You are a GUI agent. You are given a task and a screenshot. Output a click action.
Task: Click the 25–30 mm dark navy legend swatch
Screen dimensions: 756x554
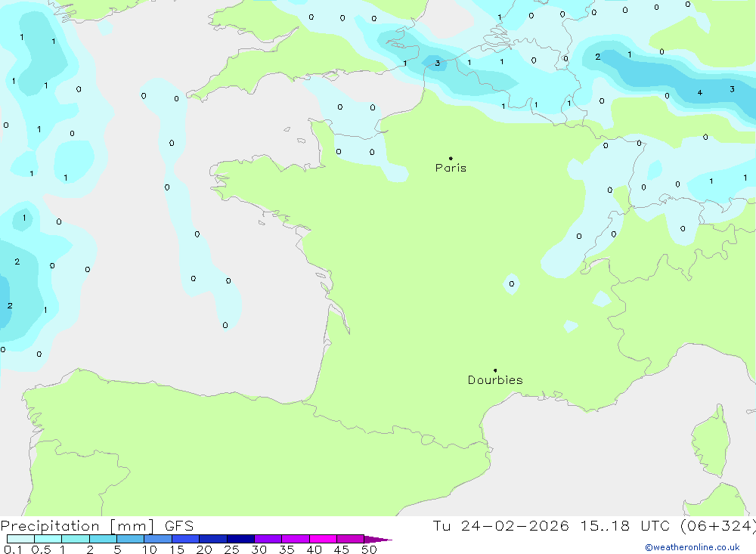[240, 539]
